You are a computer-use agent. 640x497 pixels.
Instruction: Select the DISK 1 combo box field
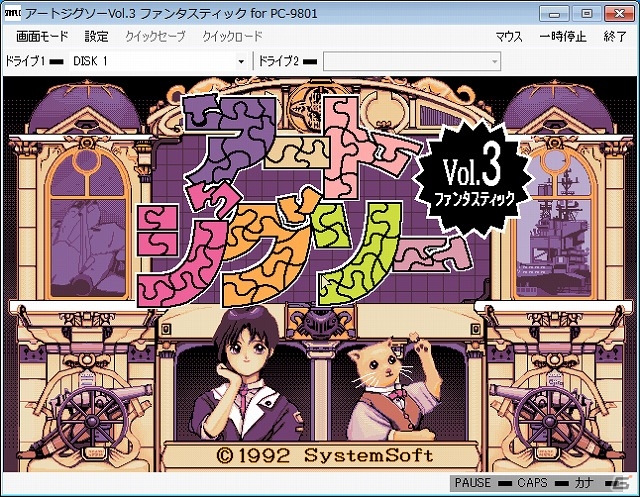point(158,62)
